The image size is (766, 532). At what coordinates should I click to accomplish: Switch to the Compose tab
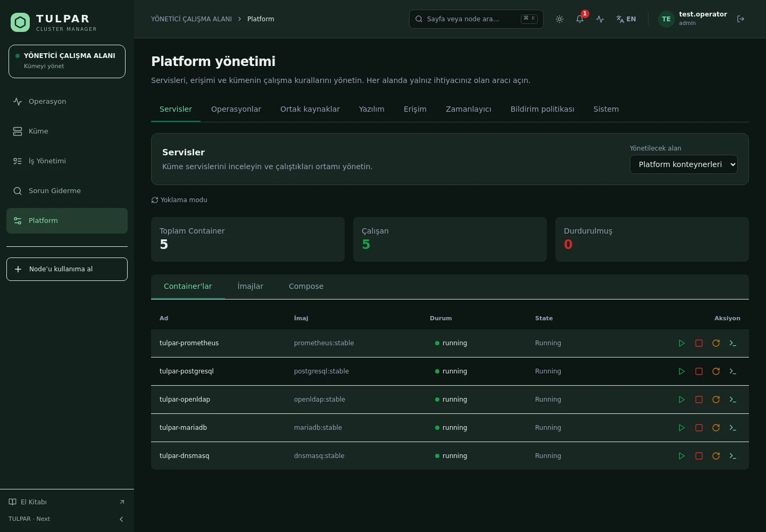coord(306,286)
